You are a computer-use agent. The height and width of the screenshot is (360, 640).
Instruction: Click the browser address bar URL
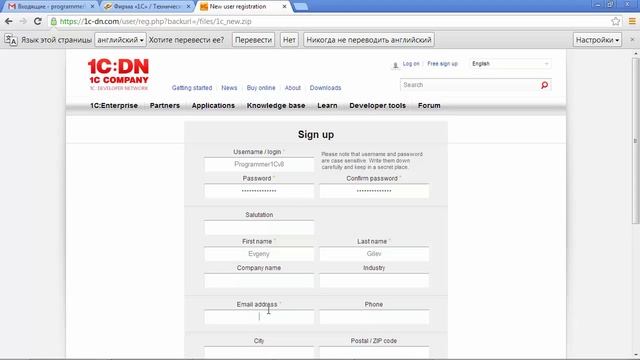coord(155,21)
